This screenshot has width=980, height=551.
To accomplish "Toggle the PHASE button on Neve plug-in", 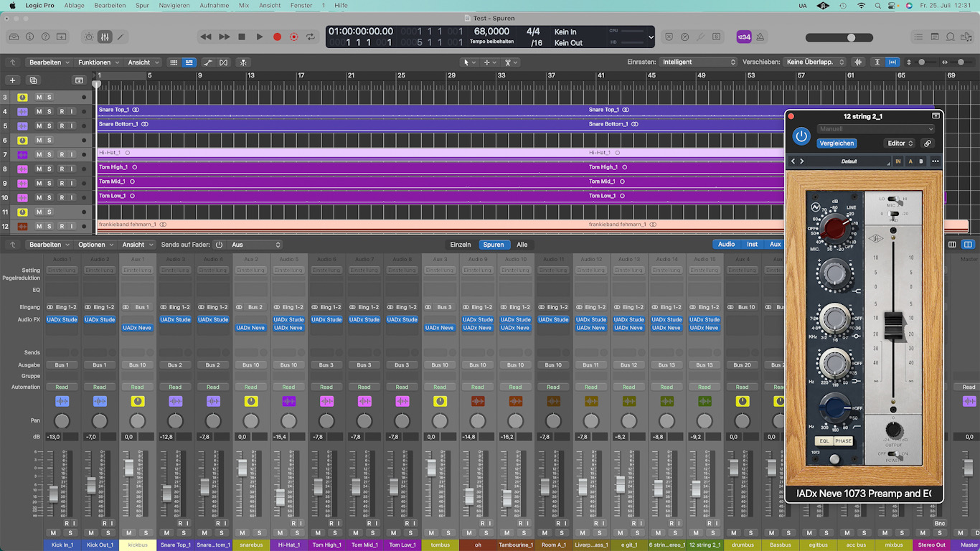I will pos(844,441).
